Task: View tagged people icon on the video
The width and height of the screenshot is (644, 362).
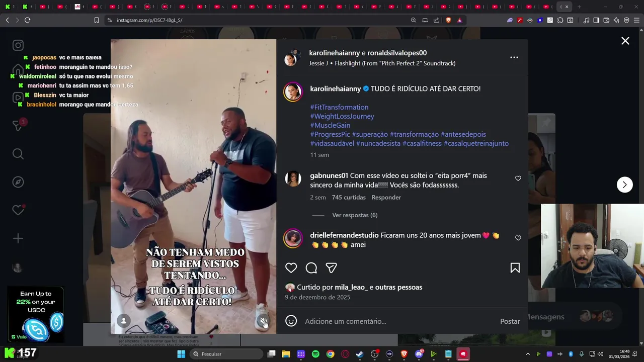Action: [124, 321]
